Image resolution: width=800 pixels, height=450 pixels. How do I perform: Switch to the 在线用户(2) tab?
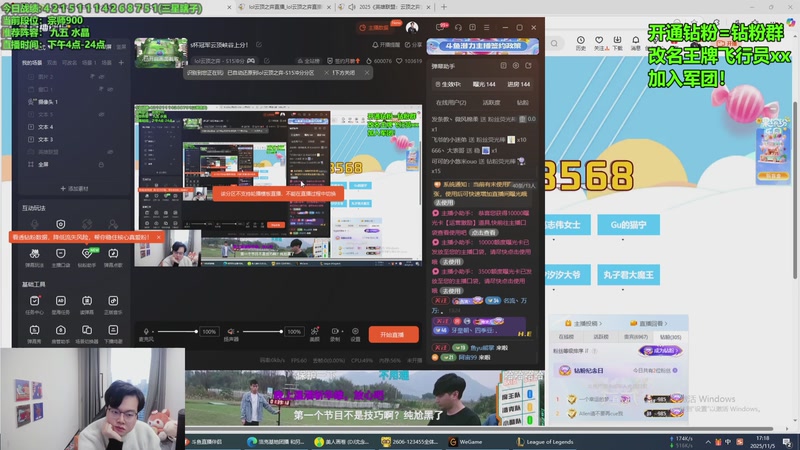(451, 103)
